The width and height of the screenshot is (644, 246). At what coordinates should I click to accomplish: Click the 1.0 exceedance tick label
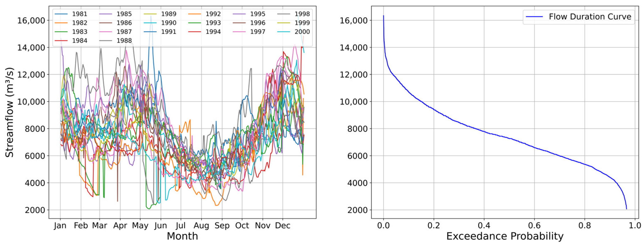tap(635, 226)
